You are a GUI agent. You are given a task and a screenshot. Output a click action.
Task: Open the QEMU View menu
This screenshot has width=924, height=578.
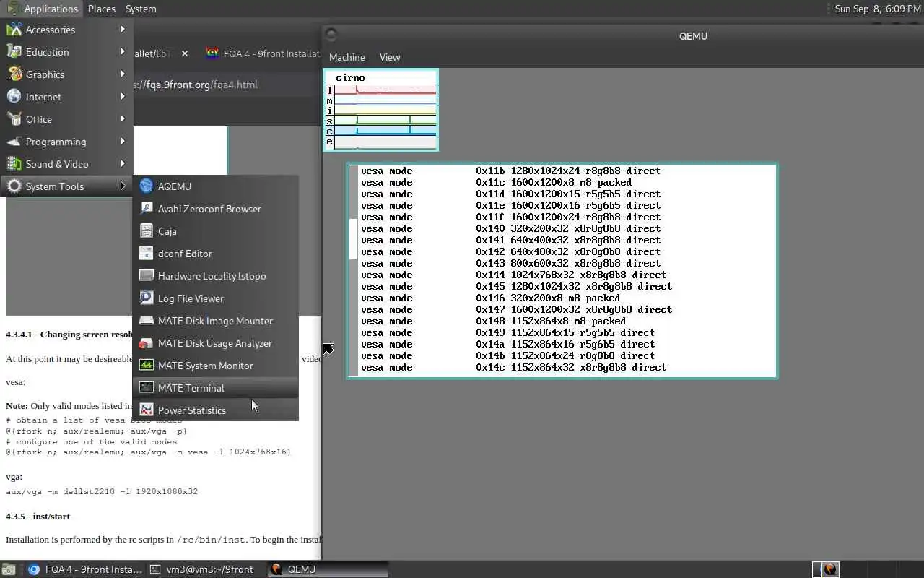(390, 57)
